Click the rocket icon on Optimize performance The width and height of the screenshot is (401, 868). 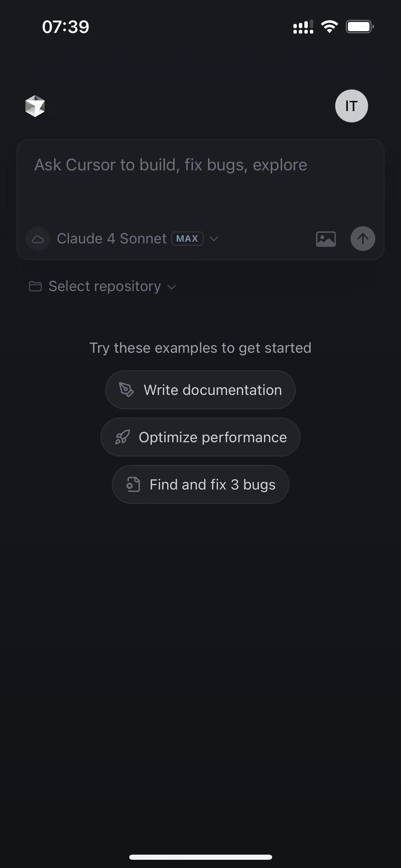(x=122, y=437)
